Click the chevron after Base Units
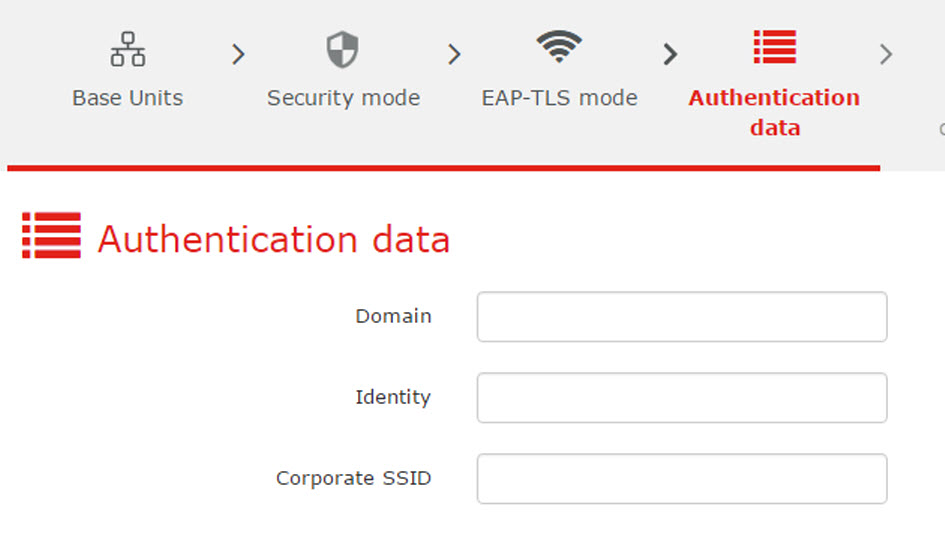 239,54
